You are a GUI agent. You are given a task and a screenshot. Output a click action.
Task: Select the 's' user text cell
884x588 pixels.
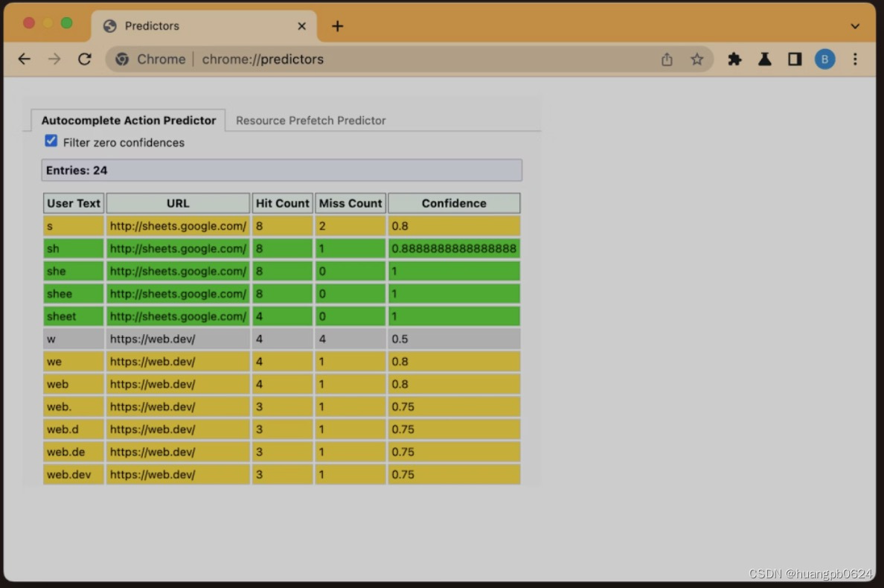point(73,226)
